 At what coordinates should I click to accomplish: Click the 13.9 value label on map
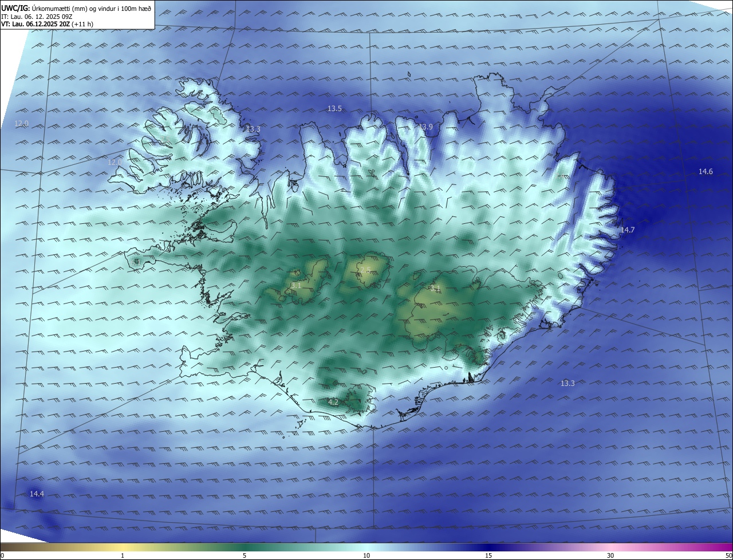click(x=425, y=127)
